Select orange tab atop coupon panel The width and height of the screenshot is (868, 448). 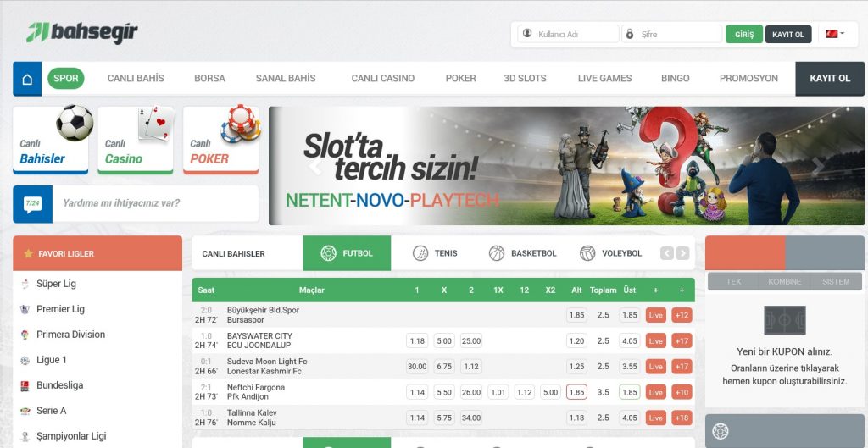pos(745,252)
